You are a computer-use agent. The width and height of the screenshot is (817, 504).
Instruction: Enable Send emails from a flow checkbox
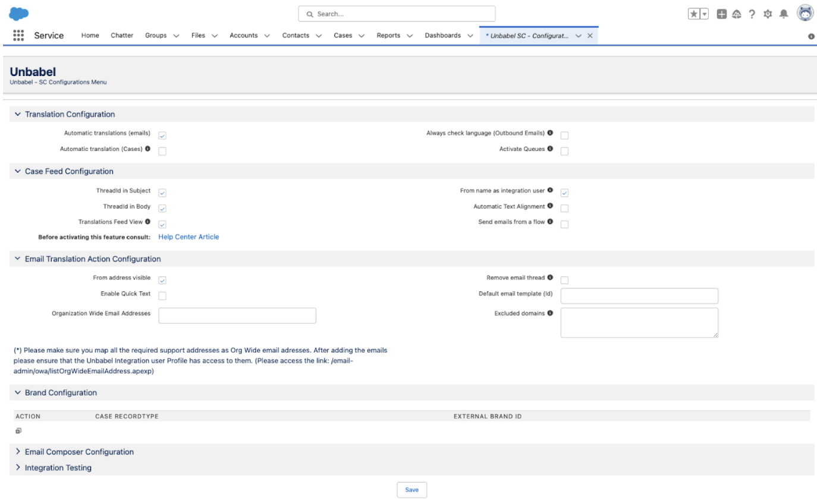tap(564, 224)
